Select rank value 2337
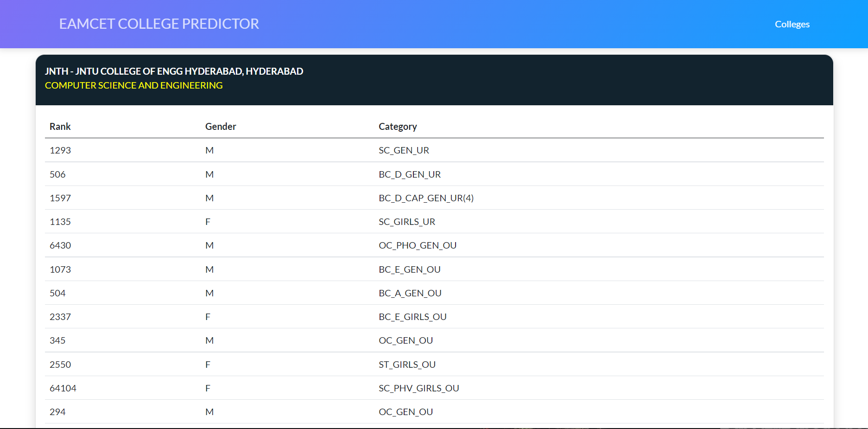 pyautogui.click(x=60, y=317)
